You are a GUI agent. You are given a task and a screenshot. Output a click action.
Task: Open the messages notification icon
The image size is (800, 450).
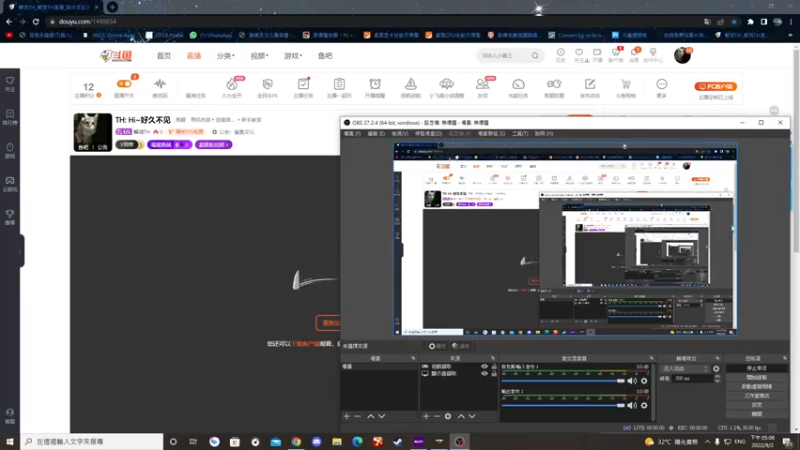point(634,55)
